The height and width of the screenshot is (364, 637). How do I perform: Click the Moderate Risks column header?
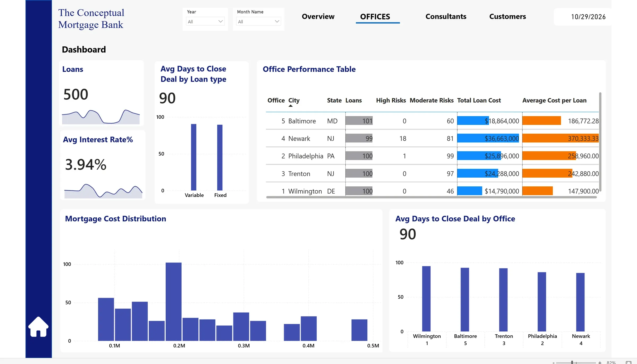(432, 100)
